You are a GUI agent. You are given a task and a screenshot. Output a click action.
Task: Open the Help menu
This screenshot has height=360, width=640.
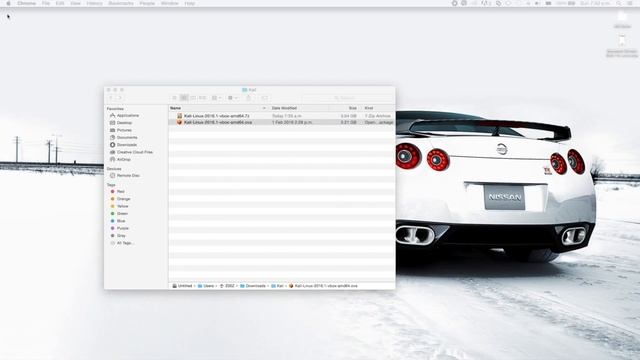tap(190, 3)
